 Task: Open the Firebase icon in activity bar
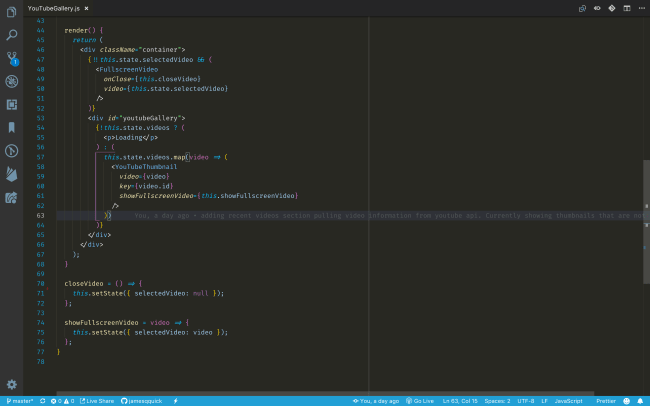[x=12, y=173]
